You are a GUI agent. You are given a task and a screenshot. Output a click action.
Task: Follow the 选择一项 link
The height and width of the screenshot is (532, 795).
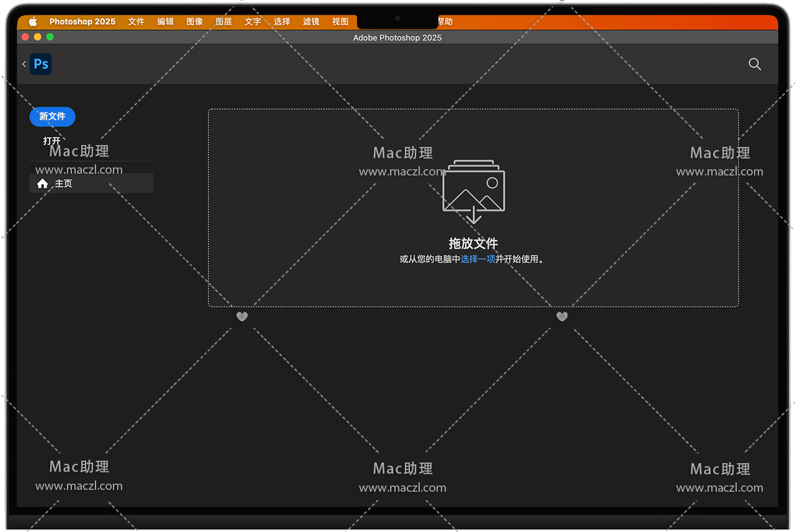[x=477, y=259]
